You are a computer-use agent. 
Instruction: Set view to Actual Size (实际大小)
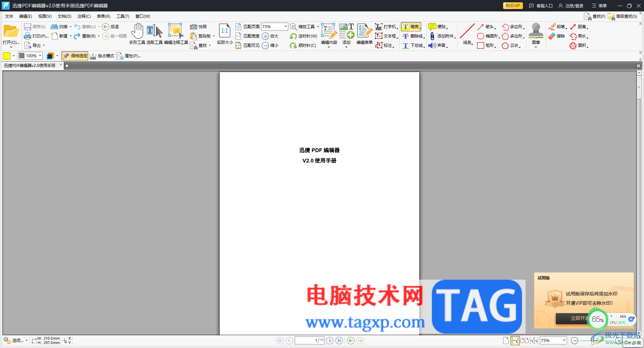(x=225, y=34)
